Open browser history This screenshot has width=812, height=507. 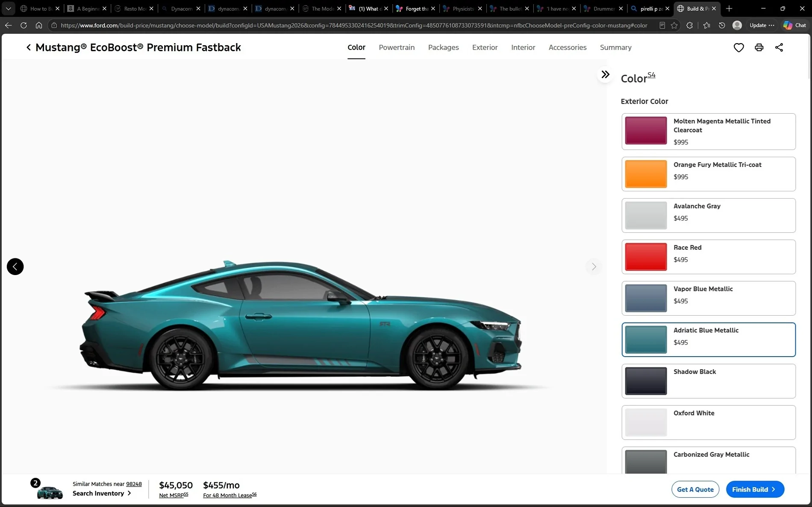(x=722, y=25)
